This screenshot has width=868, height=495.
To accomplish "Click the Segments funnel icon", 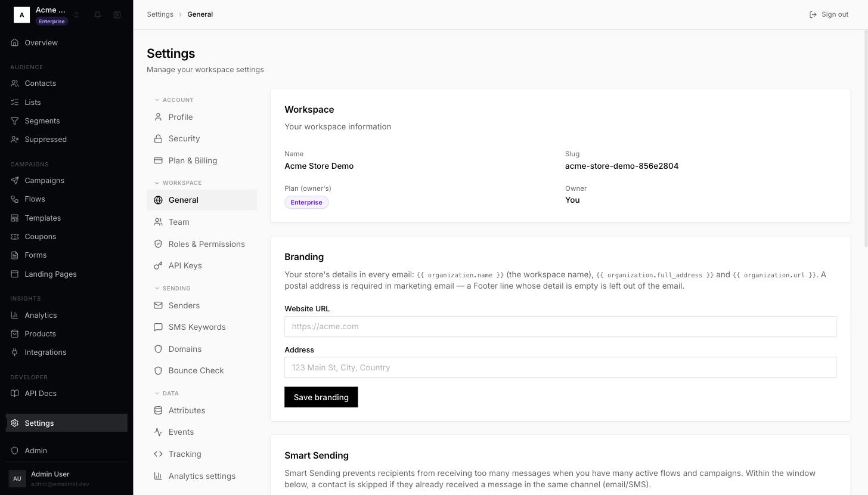I will click(x=15, y=121).
